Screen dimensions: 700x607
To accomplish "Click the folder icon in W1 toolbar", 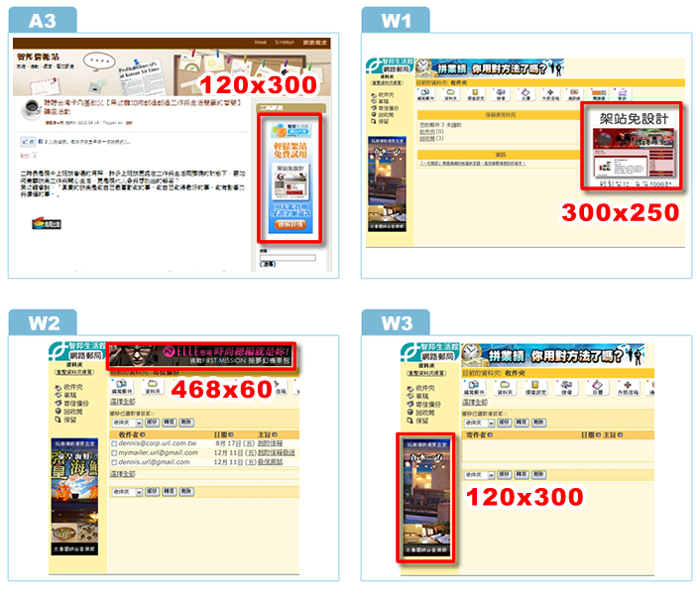I will point(450,94).
